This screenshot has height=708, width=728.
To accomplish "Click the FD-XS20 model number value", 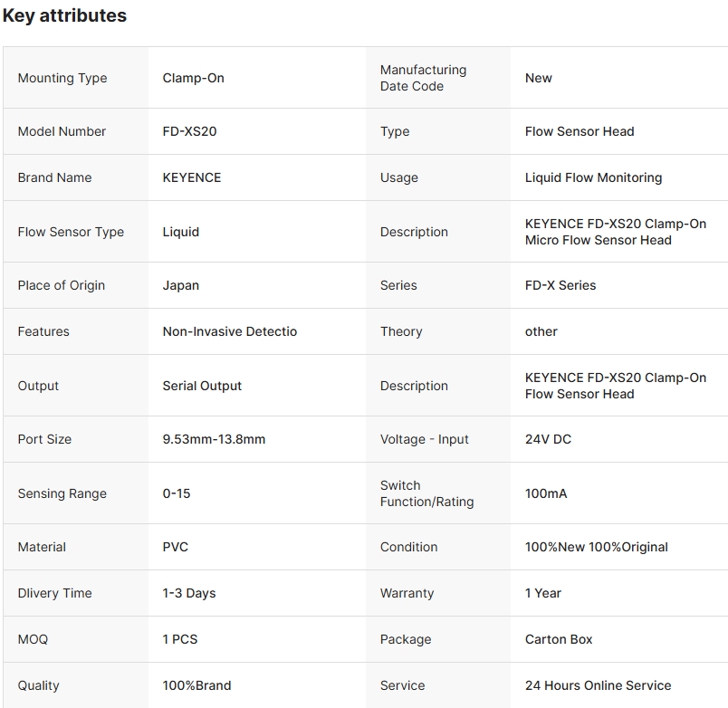I will coord(189,131).
